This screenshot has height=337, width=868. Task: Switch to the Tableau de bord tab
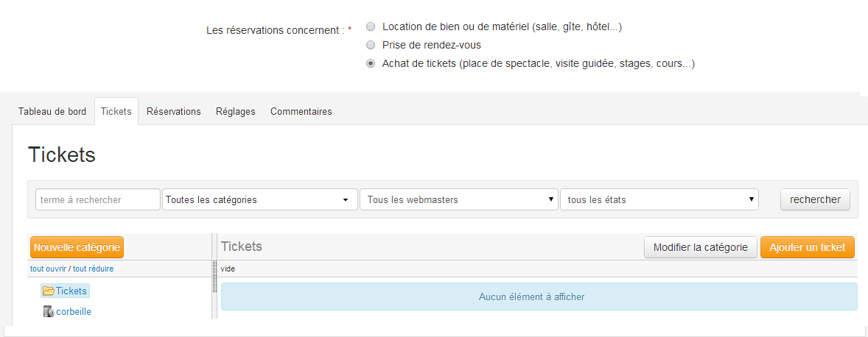click(x=52, y=111)
